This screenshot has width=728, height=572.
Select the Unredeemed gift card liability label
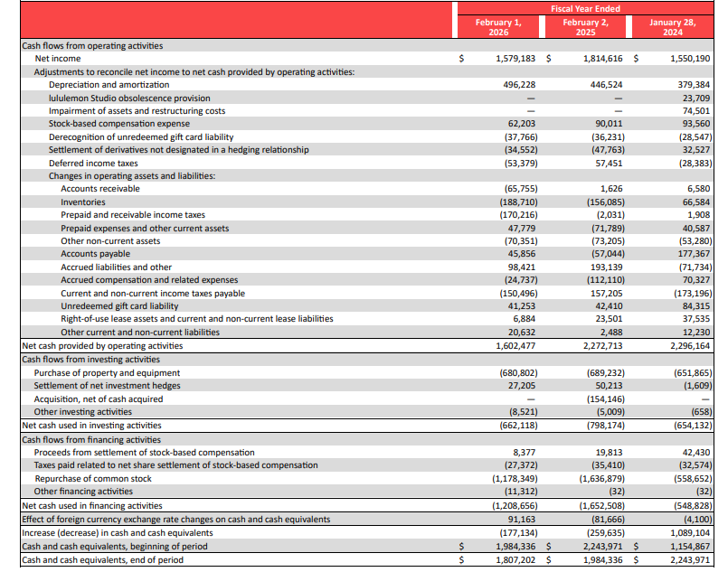[119, 306]
